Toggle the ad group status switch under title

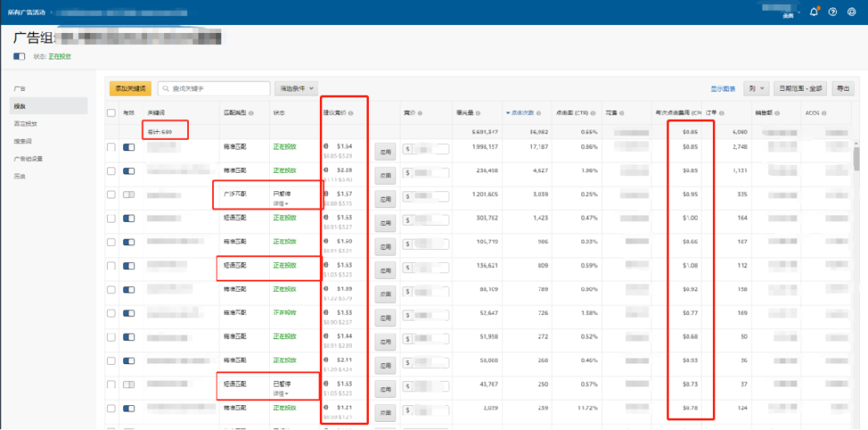tap(19, 56)
